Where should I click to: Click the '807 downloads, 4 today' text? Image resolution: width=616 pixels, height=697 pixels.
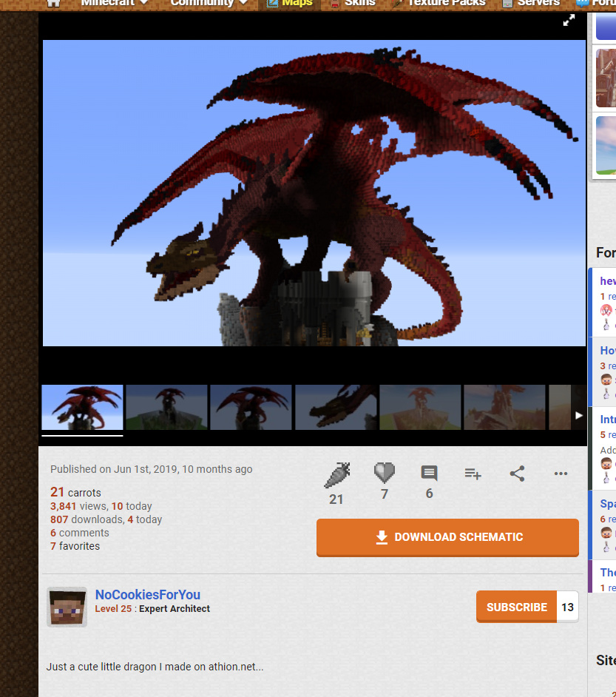coord(106,519)
